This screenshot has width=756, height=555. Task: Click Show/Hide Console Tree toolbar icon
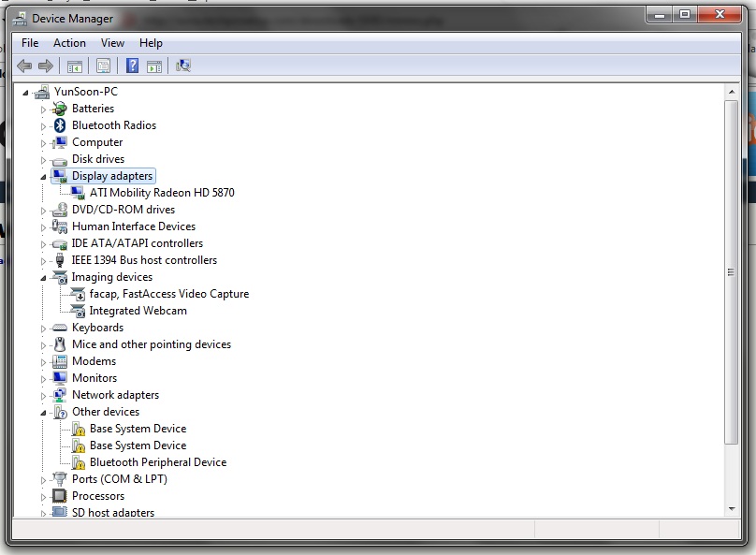75,66
